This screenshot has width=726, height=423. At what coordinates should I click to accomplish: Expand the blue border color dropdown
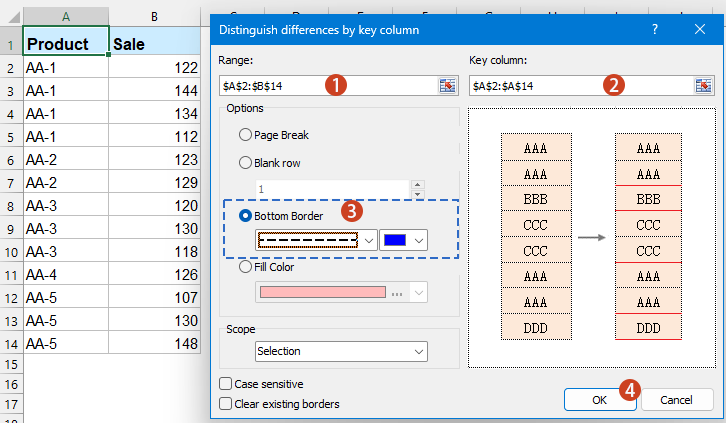click(418, 240)
